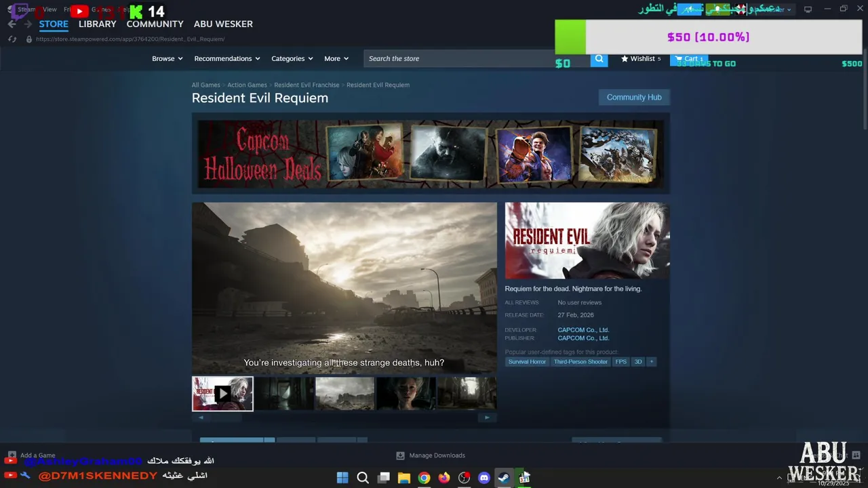Click the release date 27 Feb, 2026
This screenshot has height=488, width=868.
click(x=576, y=315)
